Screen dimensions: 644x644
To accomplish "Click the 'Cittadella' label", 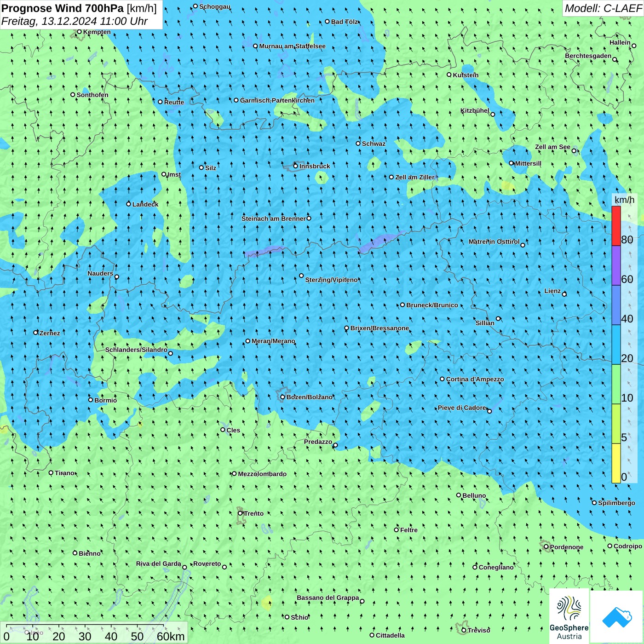I will pos(391,635).
